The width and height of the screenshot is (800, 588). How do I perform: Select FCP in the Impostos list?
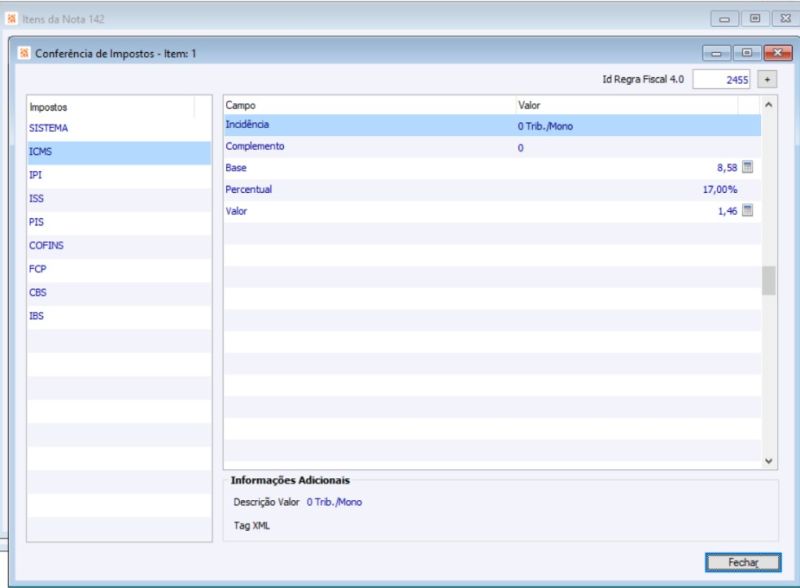tap(119, 269)
